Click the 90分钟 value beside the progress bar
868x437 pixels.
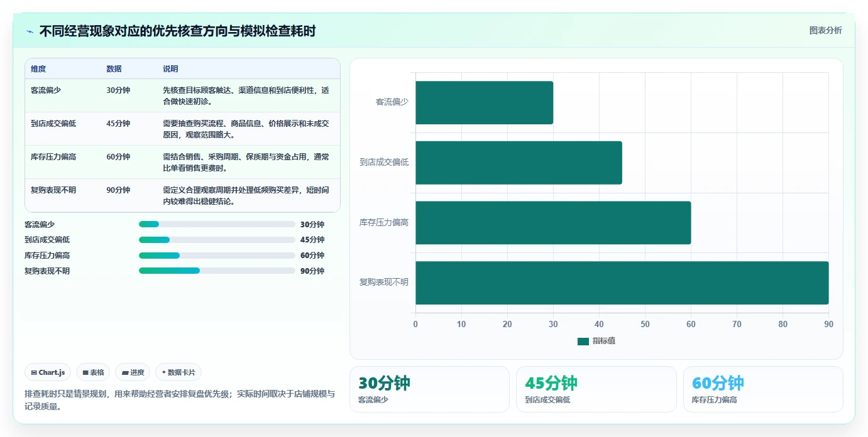312,271
